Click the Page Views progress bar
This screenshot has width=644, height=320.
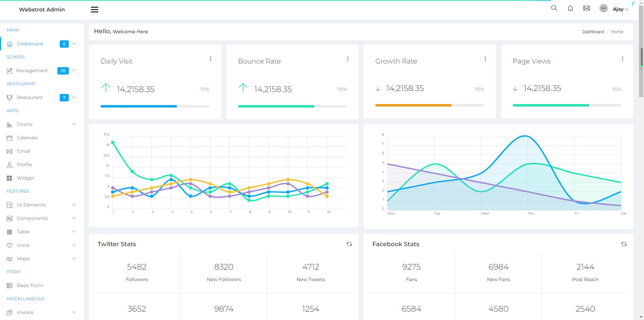coord(551,105)
